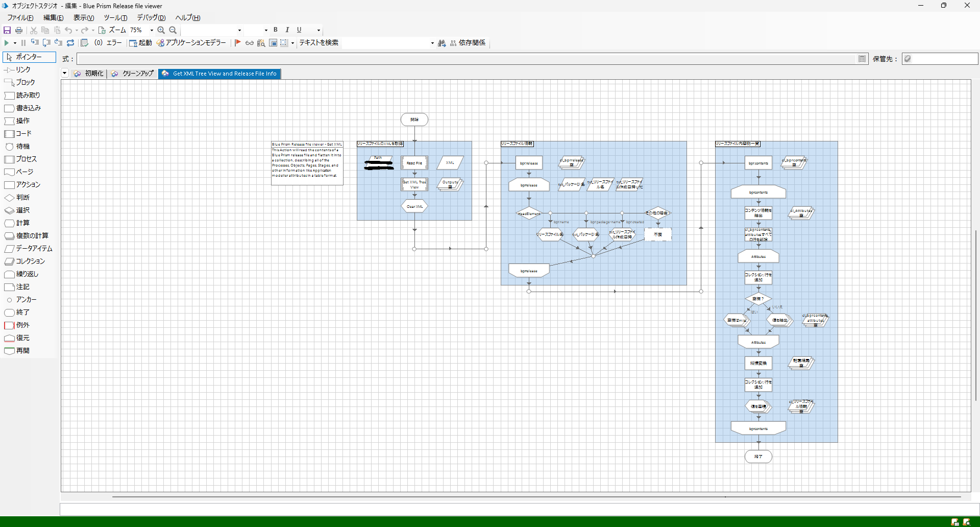Screen dimensions: 980x527
Task: Expand the page list dropdown beside 初期化
Action: (65, 73)
